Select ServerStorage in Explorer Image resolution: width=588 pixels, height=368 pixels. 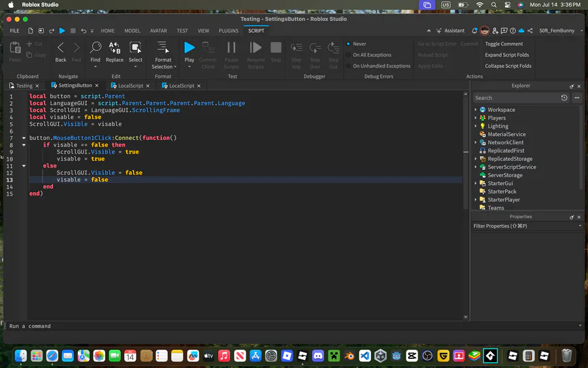(x=505, y=175)
